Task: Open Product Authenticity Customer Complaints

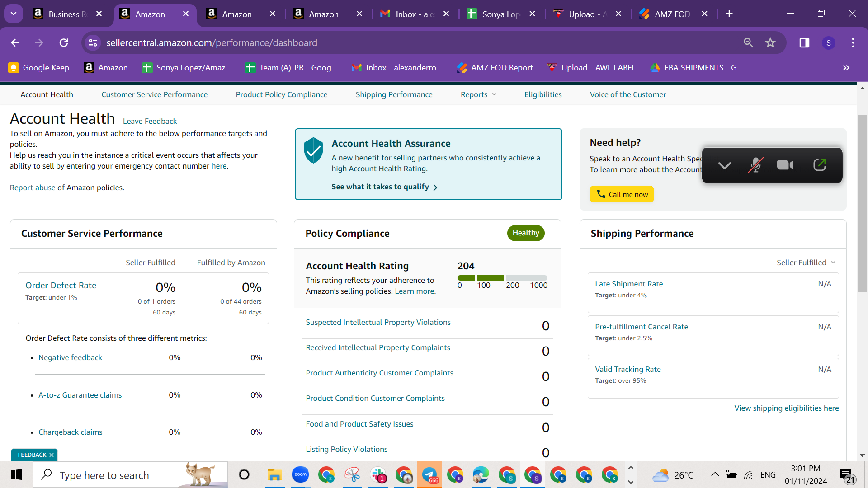Action: (x=379, y=373)
